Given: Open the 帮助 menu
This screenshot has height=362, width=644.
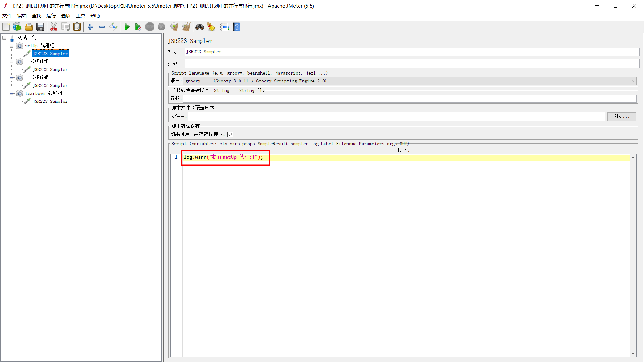Looking at the screenshot, I should tap(95, 16).
